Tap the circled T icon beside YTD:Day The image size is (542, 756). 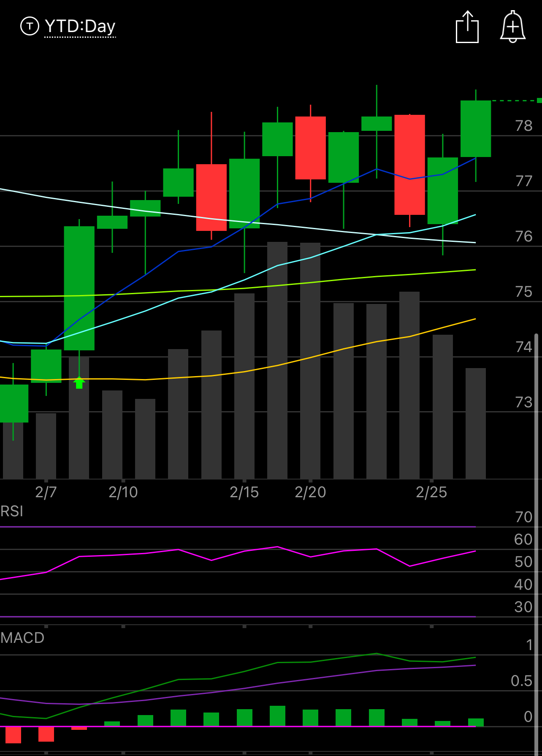[x=30, y=26]
